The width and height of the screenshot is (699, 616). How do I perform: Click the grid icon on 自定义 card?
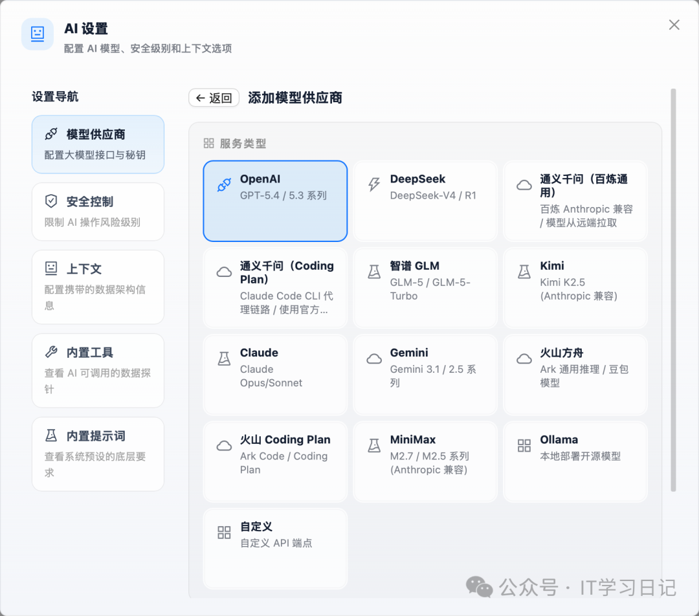(224, 532)
